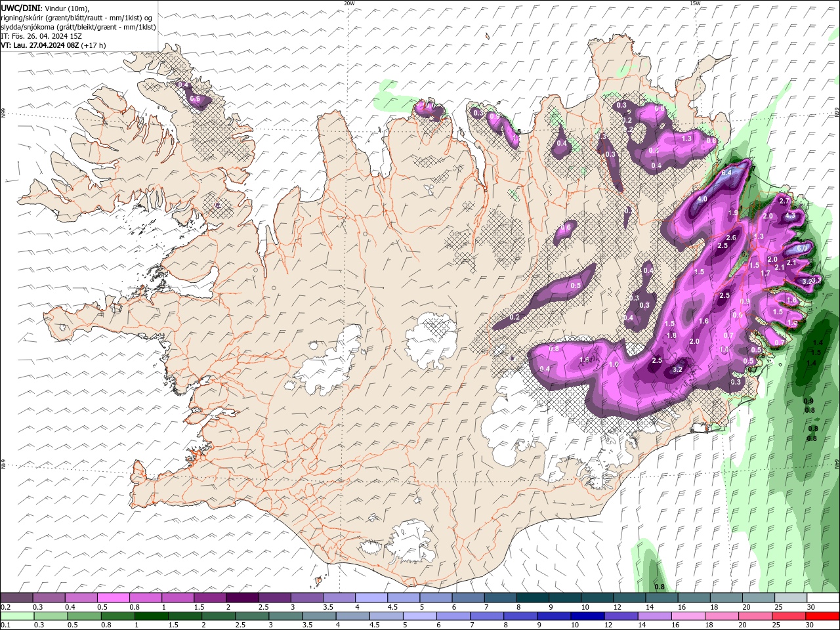Select the 4 swatch in the rain legend row

352,616
